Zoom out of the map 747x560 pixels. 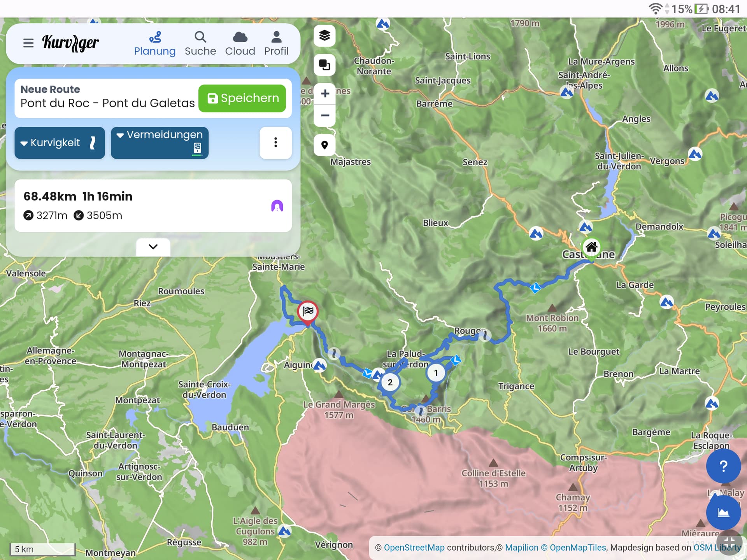[325, 115]
